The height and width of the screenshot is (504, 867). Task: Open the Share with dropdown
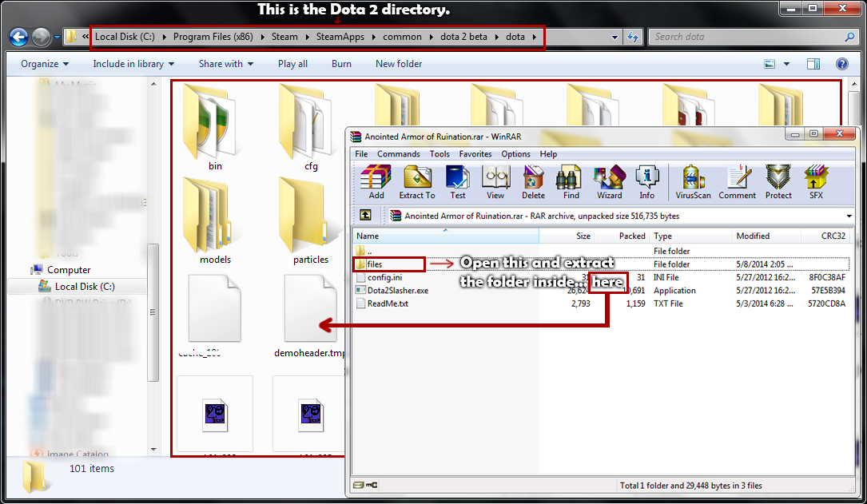coord(225,64)
